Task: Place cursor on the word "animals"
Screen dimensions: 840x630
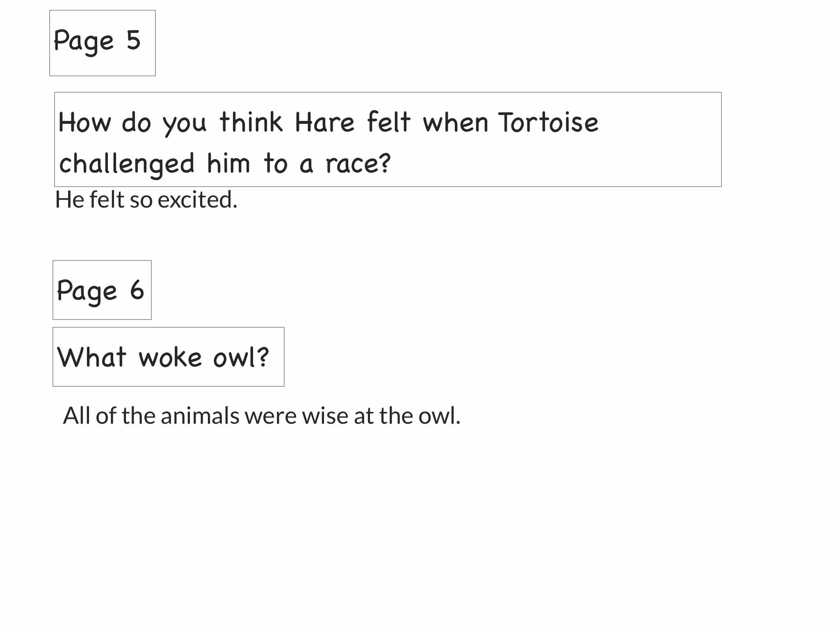Action: coord(200,415)
